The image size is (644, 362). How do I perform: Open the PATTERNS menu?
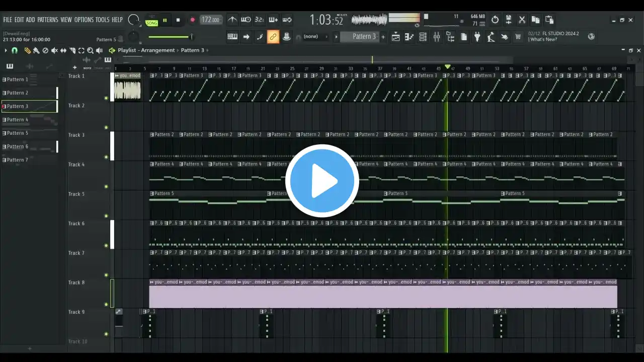point(48,20)
